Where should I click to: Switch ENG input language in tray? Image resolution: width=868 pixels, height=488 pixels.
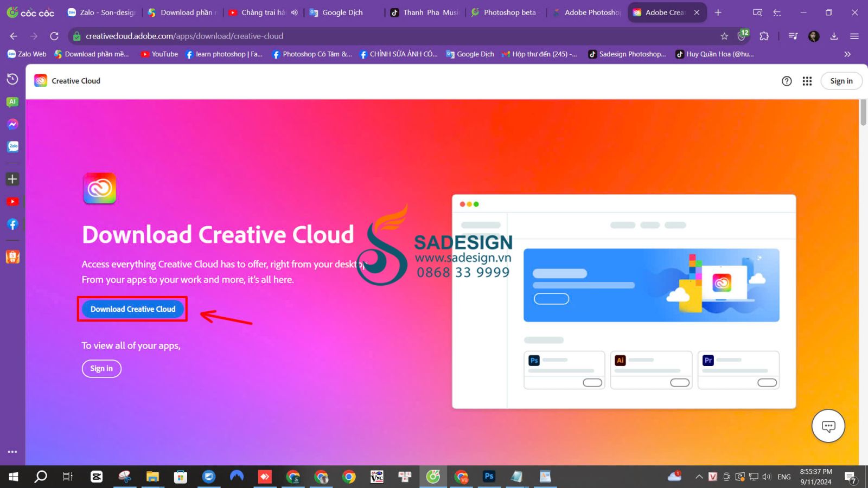[x=784, y=477]
